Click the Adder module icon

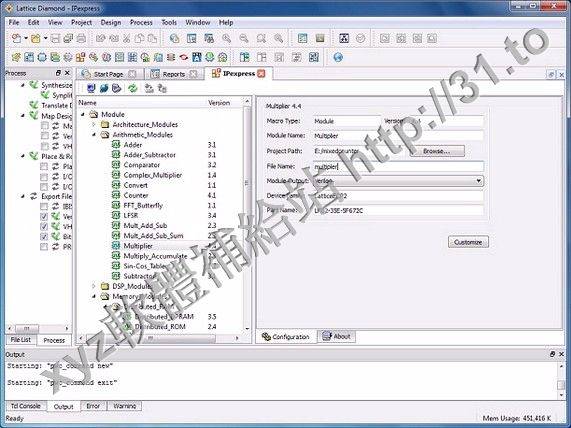(116, 145)
